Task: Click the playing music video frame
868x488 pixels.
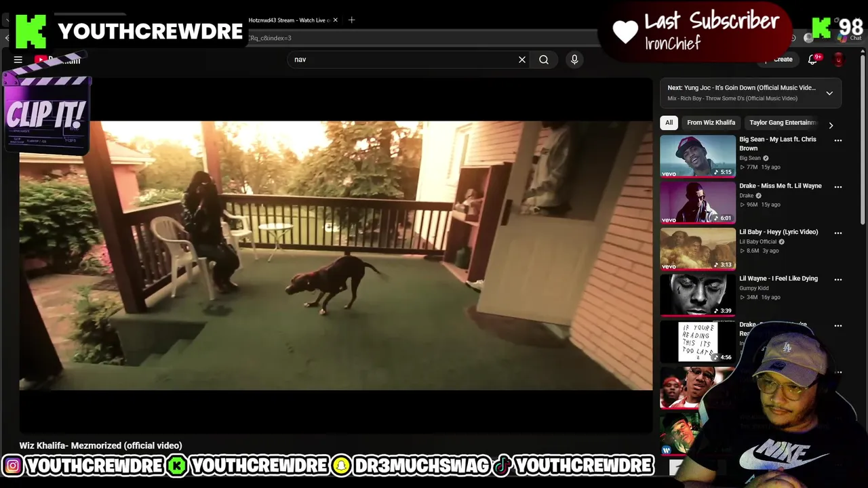Action: 336,256
